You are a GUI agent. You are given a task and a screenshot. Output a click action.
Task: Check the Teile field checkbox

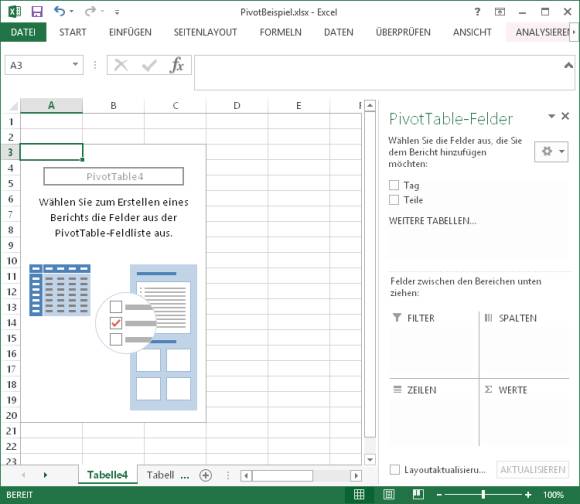coord(394,200)
